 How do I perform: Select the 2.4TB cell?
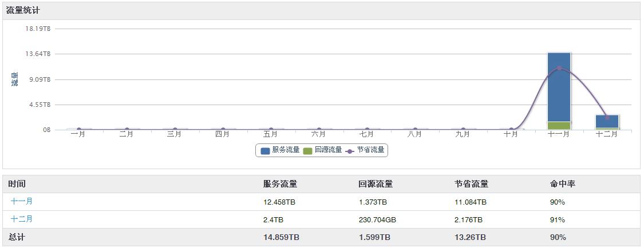click(x=273, y=220)
